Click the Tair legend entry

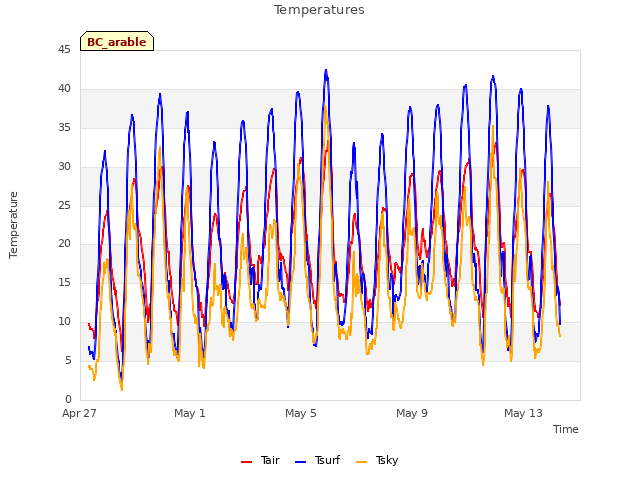(260, 460)
